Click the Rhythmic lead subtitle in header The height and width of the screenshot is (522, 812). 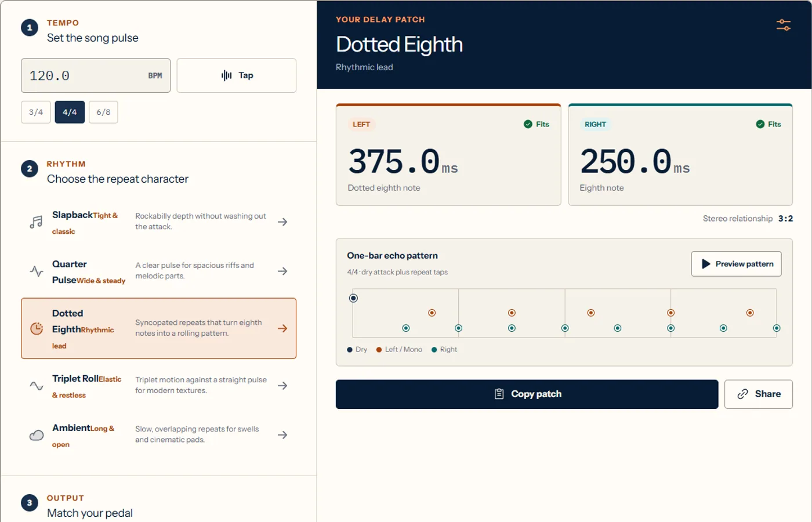click(364, 67)
